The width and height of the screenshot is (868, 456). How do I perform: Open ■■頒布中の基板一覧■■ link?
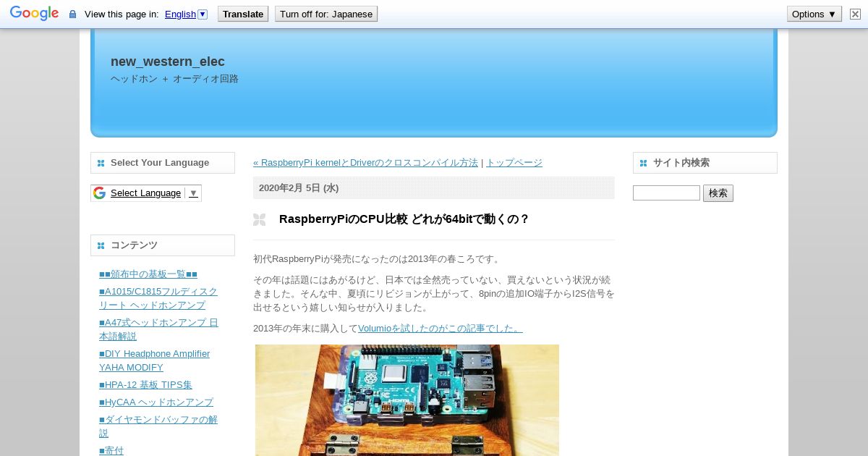[148, 274]
